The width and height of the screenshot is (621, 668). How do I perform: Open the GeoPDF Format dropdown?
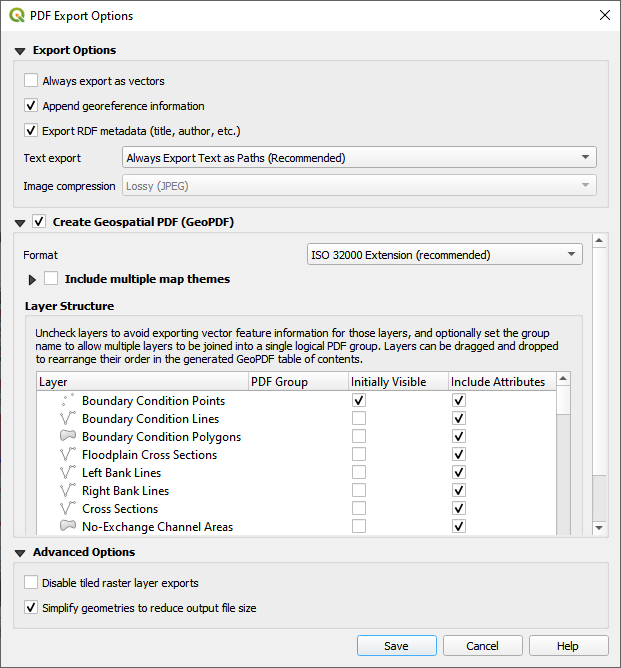pos(445,255)
